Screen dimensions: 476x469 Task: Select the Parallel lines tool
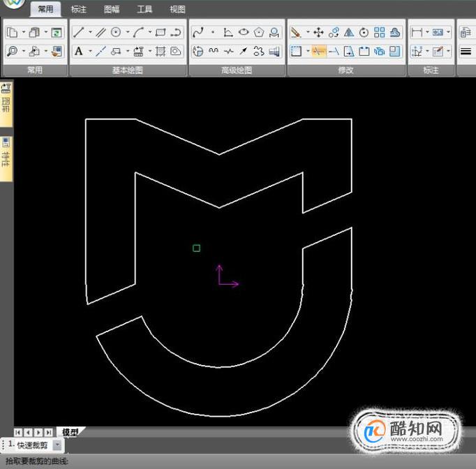point(101,32)
